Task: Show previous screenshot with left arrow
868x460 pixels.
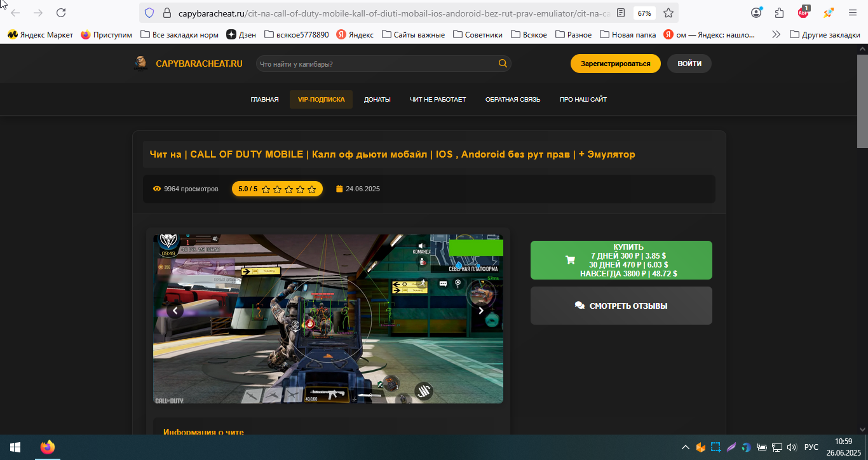Action: point(175,311)
